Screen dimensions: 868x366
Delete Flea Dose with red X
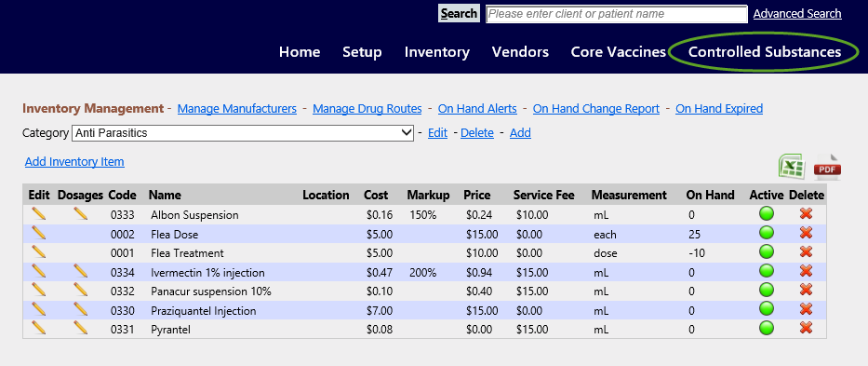806,233
